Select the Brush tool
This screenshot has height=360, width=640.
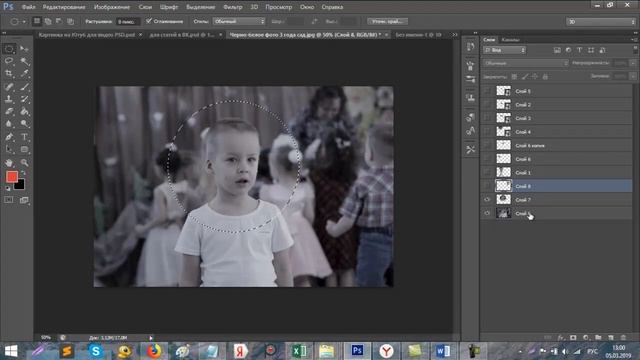[x=24, y=87]
